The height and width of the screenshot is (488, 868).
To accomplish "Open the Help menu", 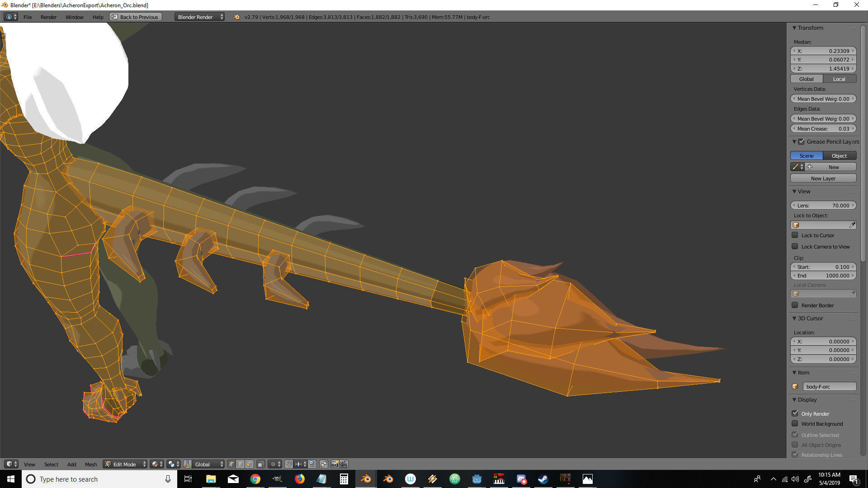I will click(x=98, y=17).
